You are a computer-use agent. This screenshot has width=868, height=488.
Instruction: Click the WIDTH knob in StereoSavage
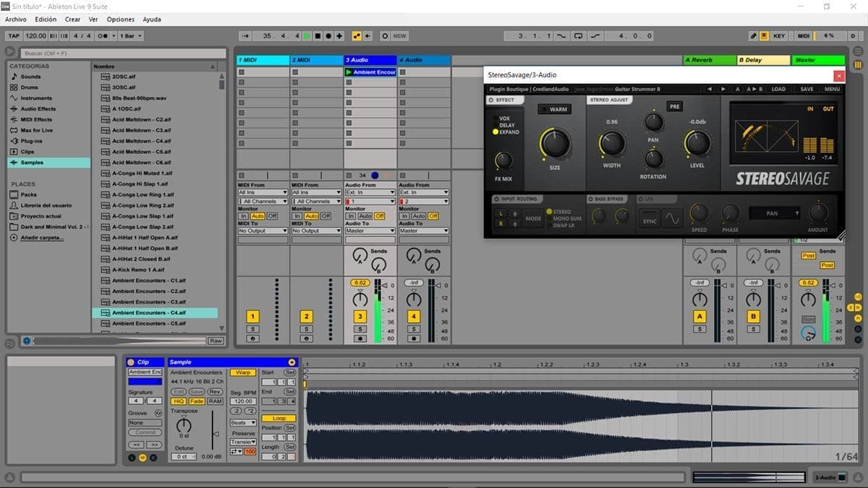coord(612,143)
